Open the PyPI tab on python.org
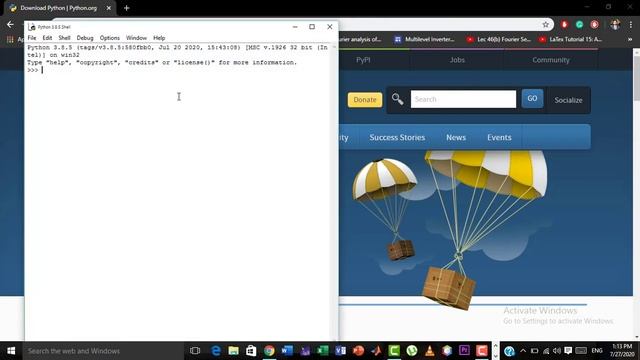 [363, 60]
